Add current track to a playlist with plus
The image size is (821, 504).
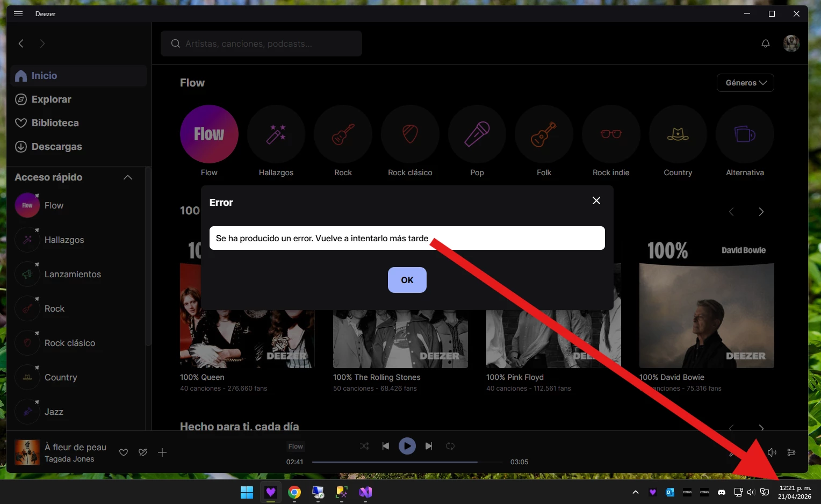(x=162, y=452)
